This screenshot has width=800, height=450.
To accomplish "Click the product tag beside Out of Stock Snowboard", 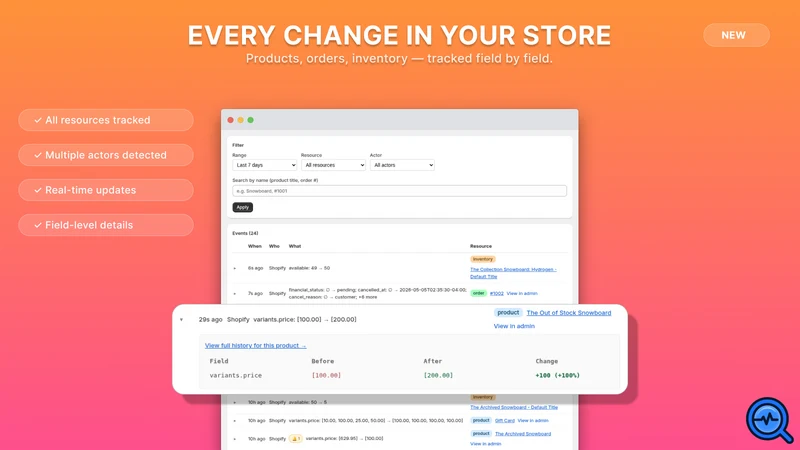I will pyautogui.click(x=508, y=312).
